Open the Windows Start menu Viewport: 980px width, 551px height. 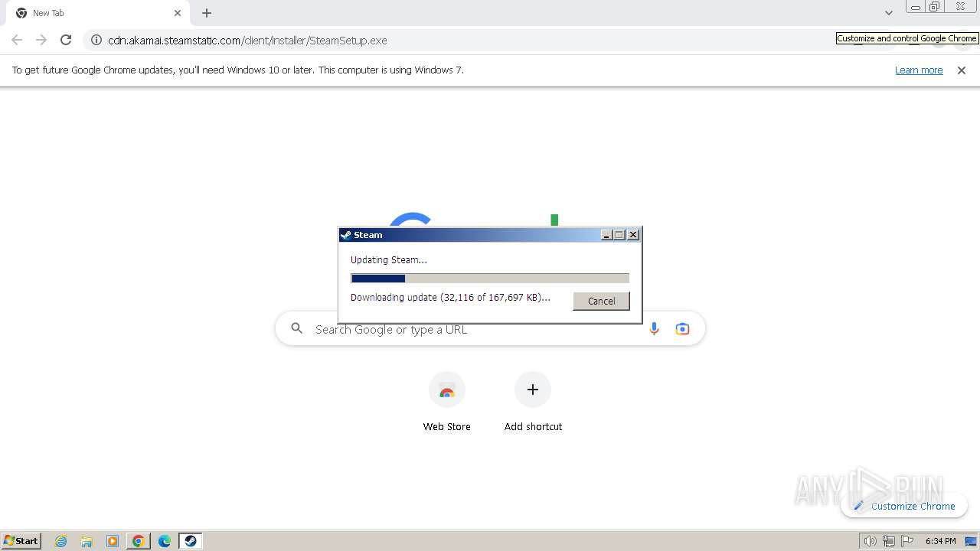(21, 540)
